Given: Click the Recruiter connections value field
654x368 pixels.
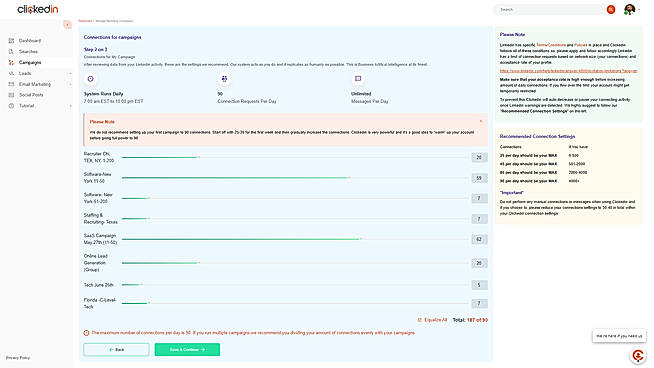Looking at the screenshot, I should [x=479, y=157].
